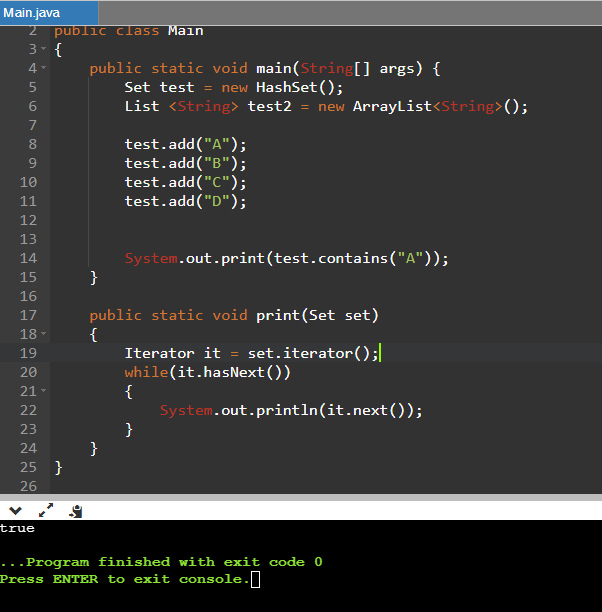Click the while(it.hasNext()) line
Image resolution: width=602 pixels, height=612 pixels.
207,372
